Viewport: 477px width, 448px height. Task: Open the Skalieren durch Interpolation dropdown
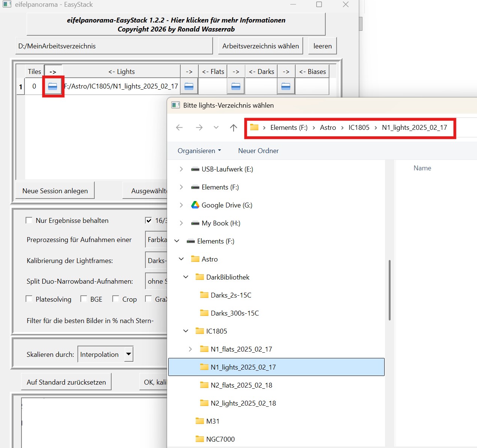128,354
